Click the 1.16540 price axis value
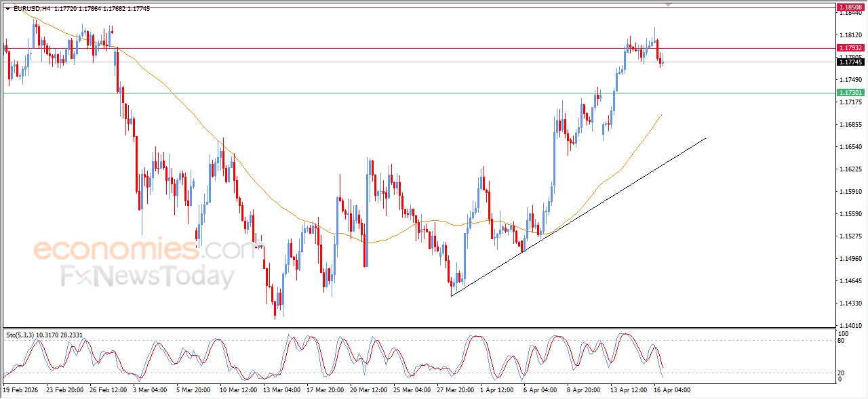The image size is (868, 399). [850, 147]
